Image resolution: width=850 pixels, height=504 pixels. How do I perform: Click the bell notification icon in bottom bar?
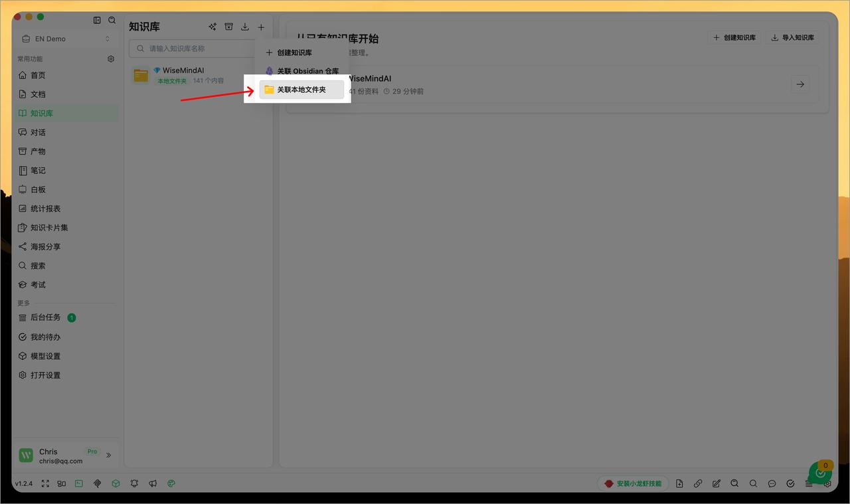pos(134,483)
